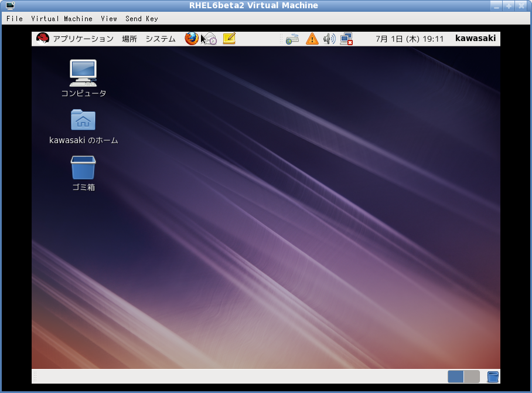Maximize the RHEL6beta2 Virtual Machine window
Screen dimensions: 532x393
(x=509, y=6)
